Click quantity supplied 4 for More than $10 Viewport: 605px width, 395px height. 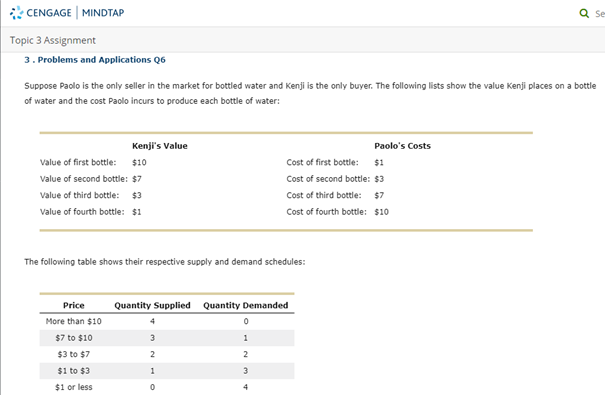click(152, 321)
